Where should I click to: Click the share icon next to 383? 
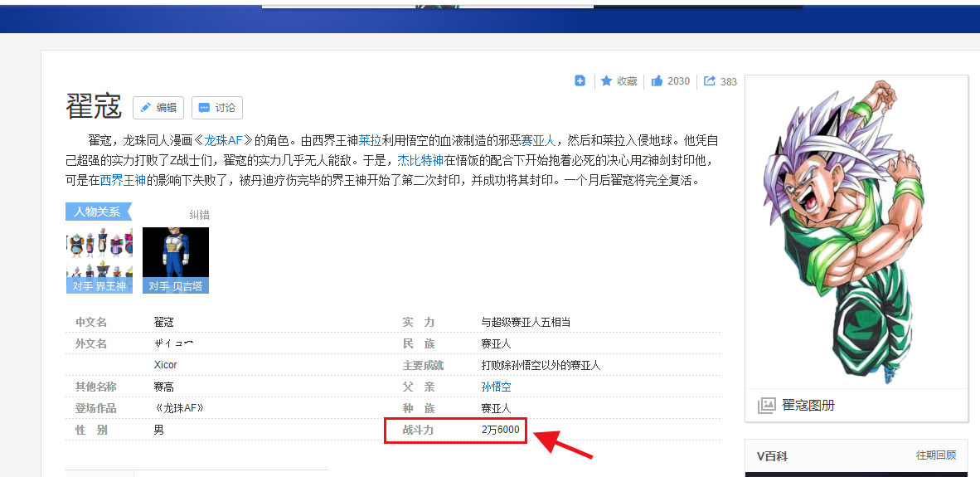[x=710, y=80]
